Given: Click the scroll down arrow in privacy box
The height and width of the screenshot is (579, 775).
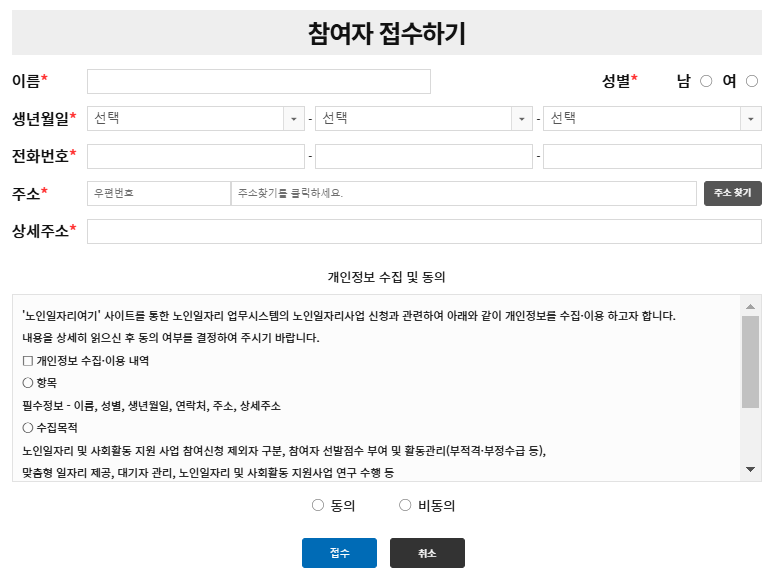Looking at the screenshot, I should pos(750,469).
